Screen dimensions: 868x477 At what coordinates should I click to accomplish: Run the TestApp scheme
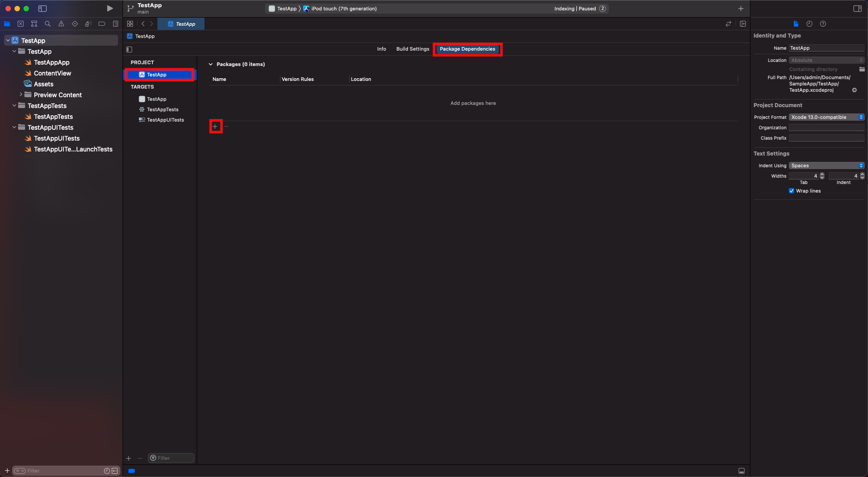point(109,9)
